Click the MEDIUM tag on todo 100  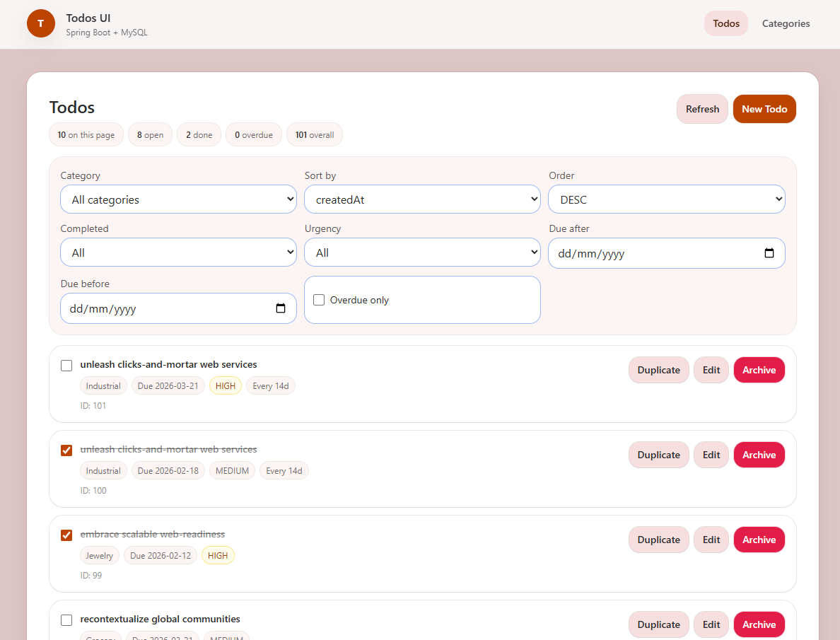(x=232, y=470)
